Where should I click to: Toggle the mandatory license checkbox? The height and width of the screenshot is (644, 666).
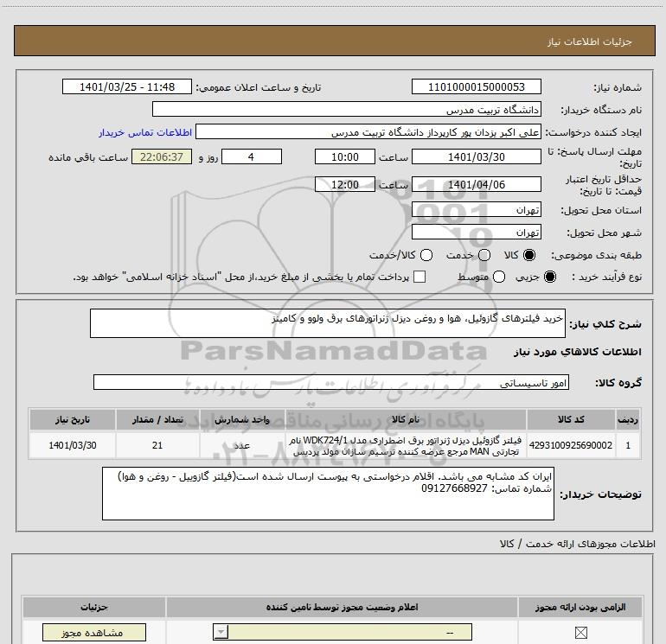coord(580,633)
